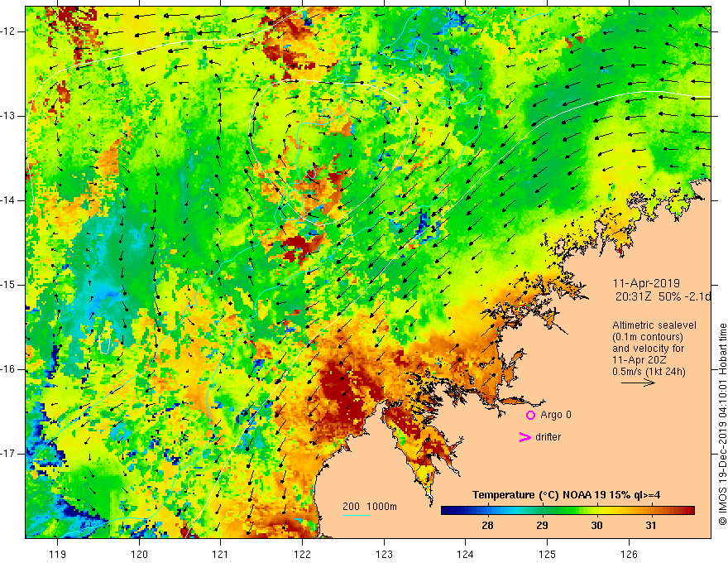Click the temperature color bar

pos(568,510)
